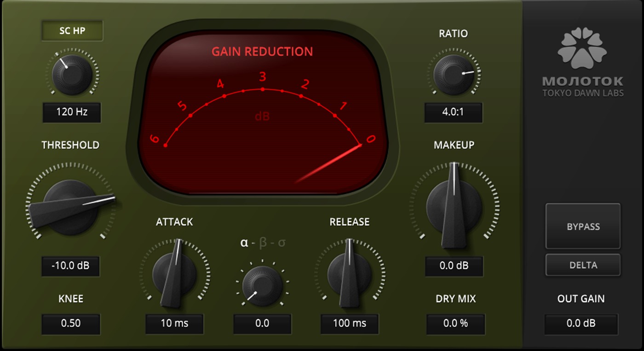This screenshot has width=644, height=351.
Task: Click the RELEASE knob
Action: pyautogui.click(x=350, y=274)
